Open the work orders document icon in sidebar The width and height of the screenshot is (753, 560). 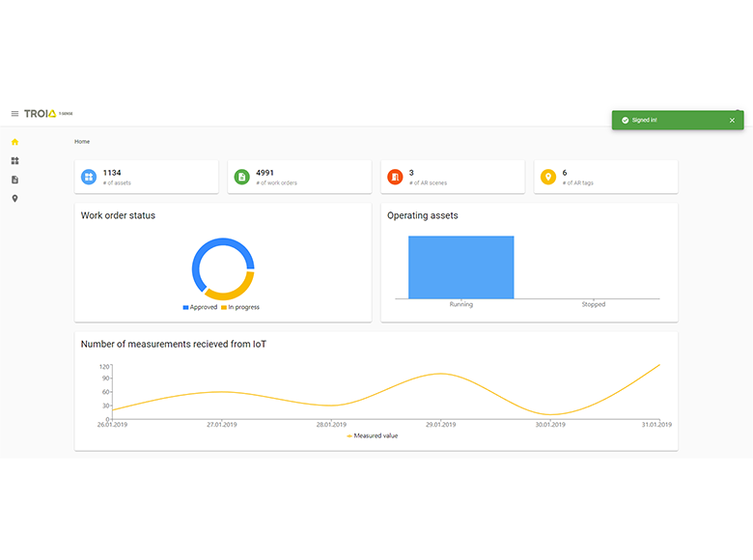tap(14, 180)
